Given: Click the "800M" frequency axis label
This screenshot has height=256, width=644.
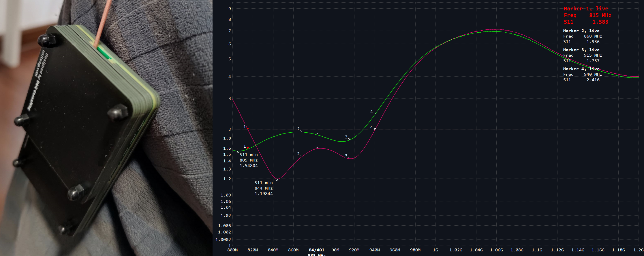Looking at the screenshot, I should [232, 250].
